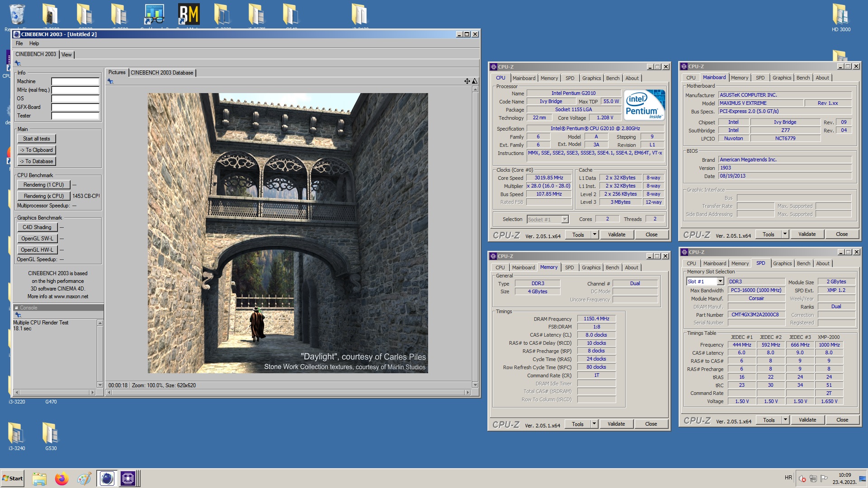The image size is (868, 488).
Task: Click the pin icon in the Console panel
Action: pos(18,314)
